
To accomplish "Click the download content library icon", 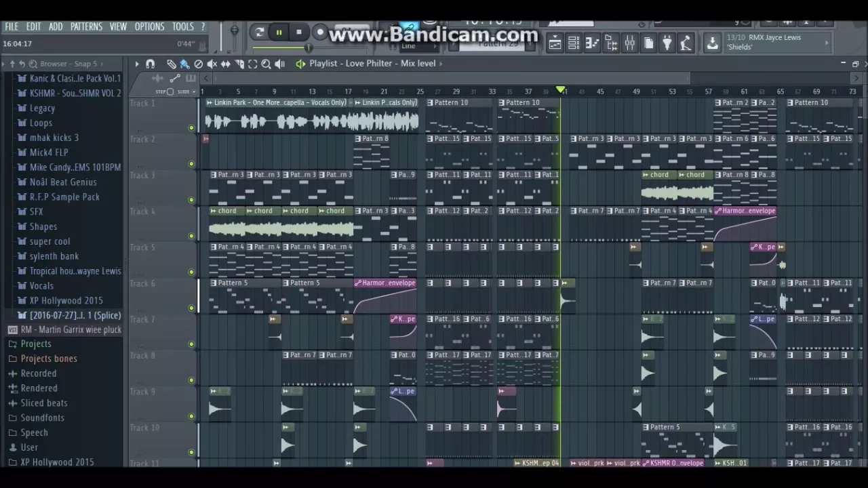I will tap(712, 43).
